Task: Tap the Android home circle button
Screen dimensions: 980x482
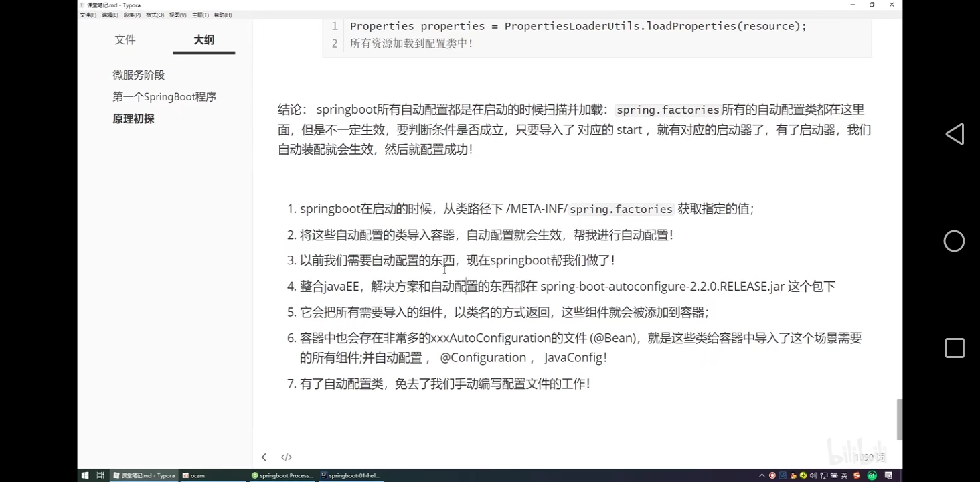Action: pos(955,241)
